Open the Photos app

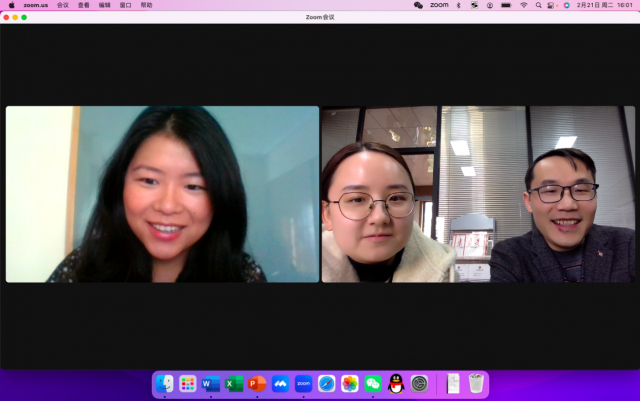(x=350, y=384)
